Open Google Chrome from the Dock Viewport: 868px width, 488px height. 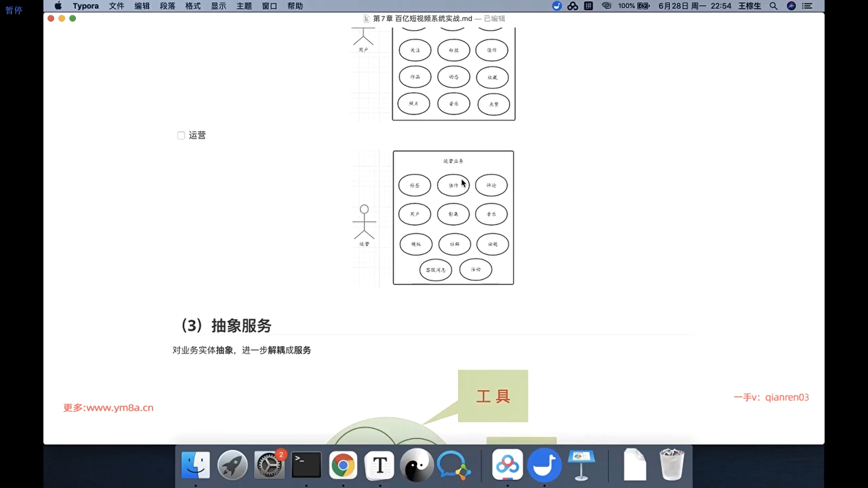coord(343,465)
